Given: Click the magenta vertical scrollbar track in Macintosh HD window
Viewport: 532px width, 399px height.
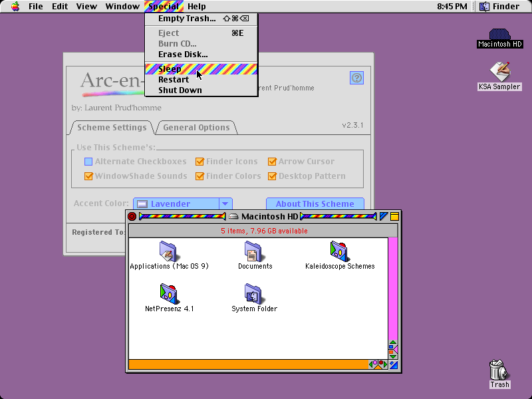Looking at the screenshot, I should point(393,289).
